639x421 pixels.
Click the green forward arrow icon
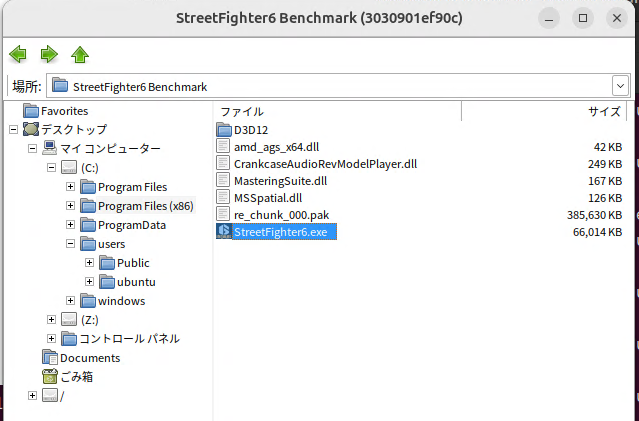coord(48,54)
